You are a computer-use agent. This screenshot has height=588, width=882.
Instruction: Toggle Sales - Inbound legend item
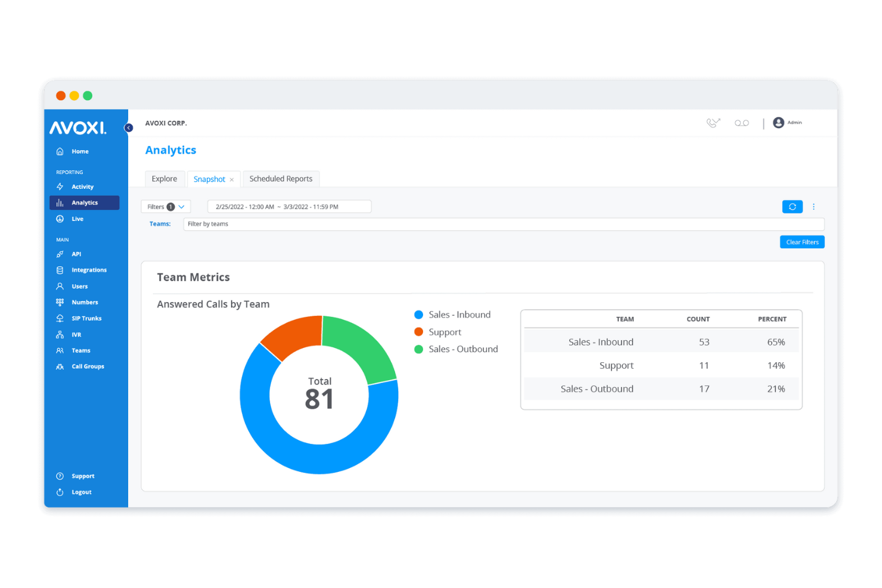pyautogui.click(x=452, y=315)
